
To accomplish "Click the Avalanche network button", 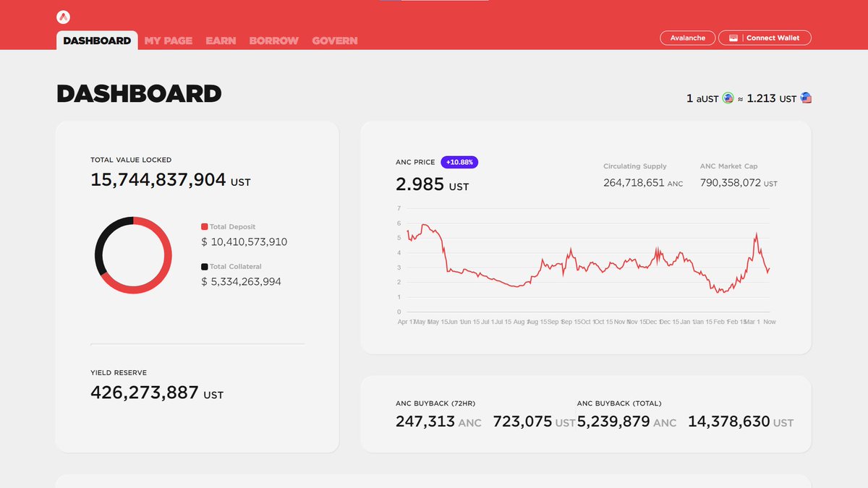I will point(688,38).
